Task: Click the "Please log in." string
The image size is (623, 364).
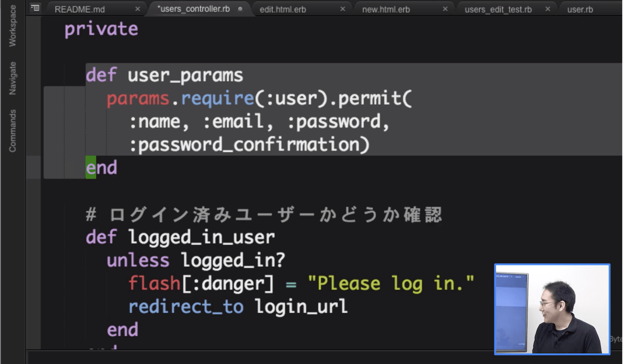Action: point(391,284)
